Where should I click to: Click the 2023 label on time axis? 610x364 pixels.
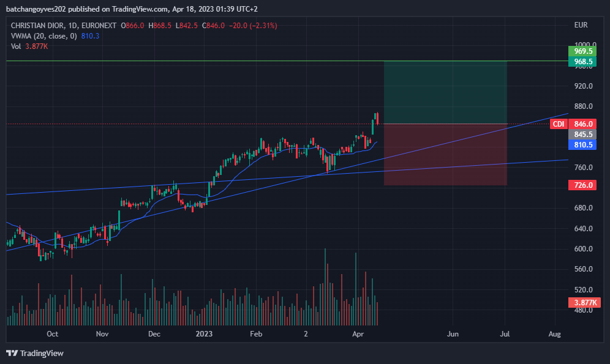pos(204,334)
